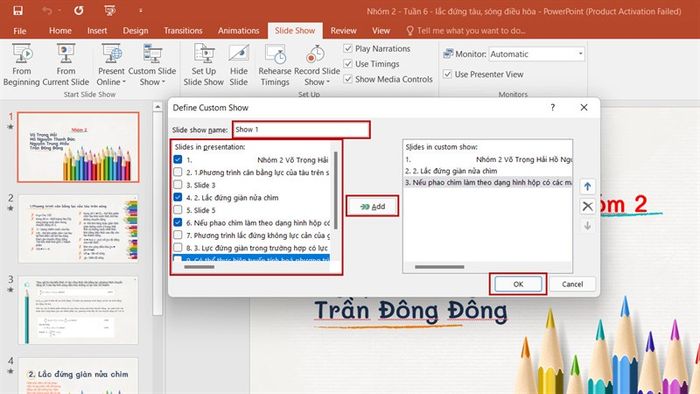Switch to the Transitions tab
The width and height of the screenshot is (700, 394).
(183, 30)
